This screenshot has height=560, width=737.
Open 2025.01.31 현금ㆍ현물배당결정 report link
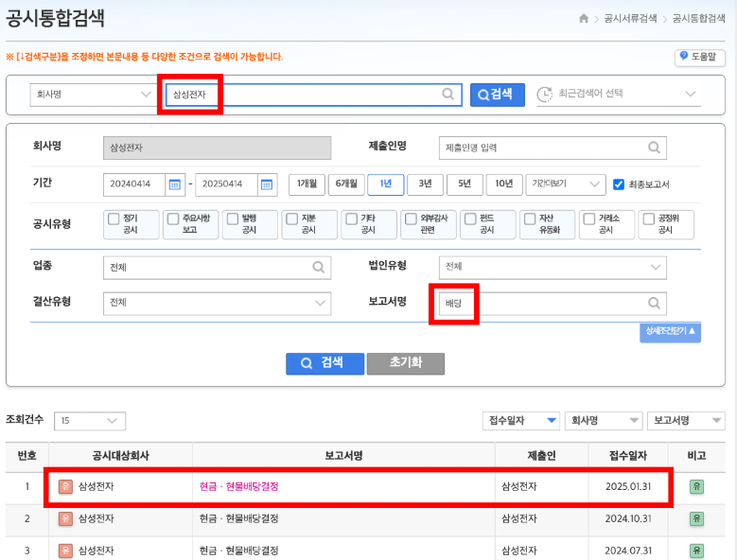pos(238,487)
